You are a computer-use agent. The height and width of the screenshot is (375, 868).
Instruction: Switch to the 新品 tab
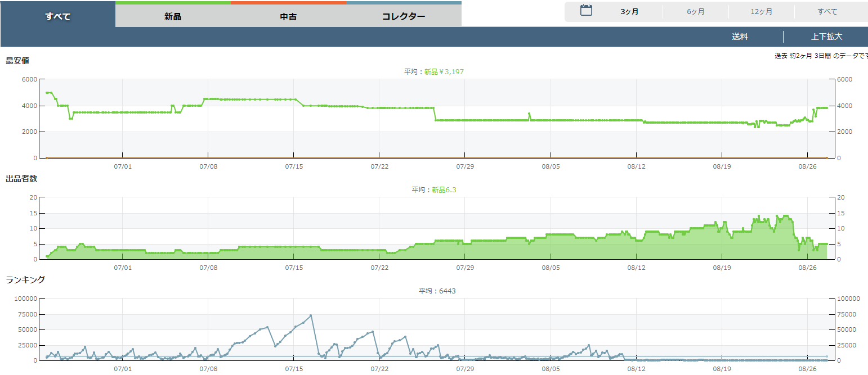[x=173, y=16]
